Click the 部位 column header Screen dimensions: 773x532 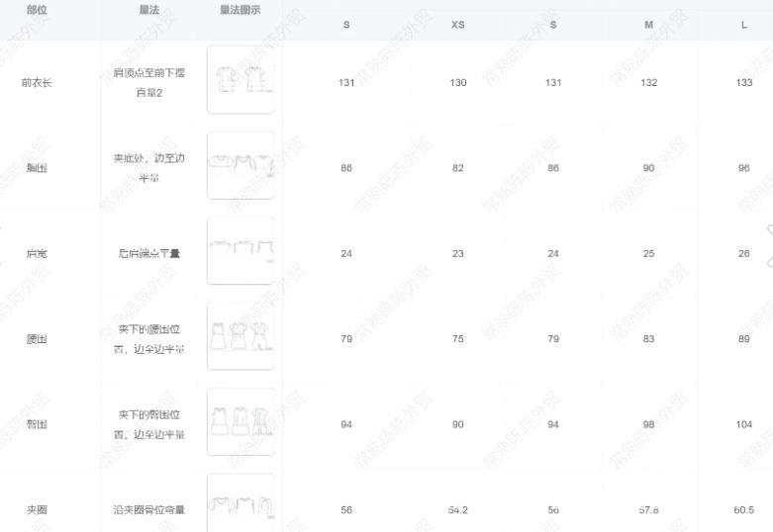pyautogui.click(x=37, y=9)
